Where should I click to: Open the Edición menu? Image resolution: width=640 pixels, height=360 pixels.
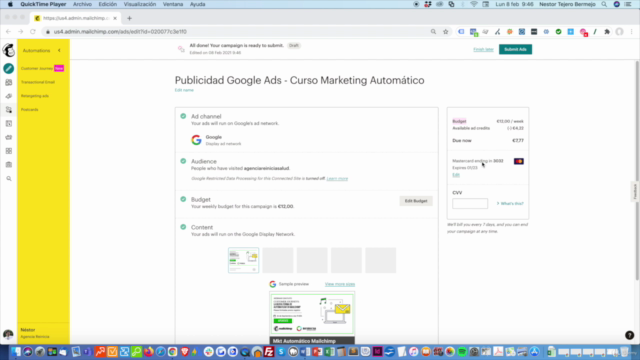pos(107,4)
